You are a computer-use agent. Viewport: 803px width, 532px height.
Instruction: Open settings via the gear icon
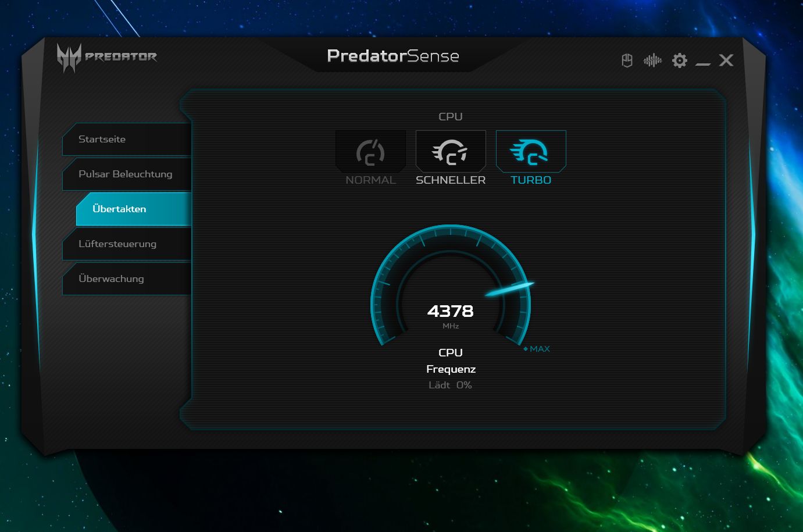[679, 60]
